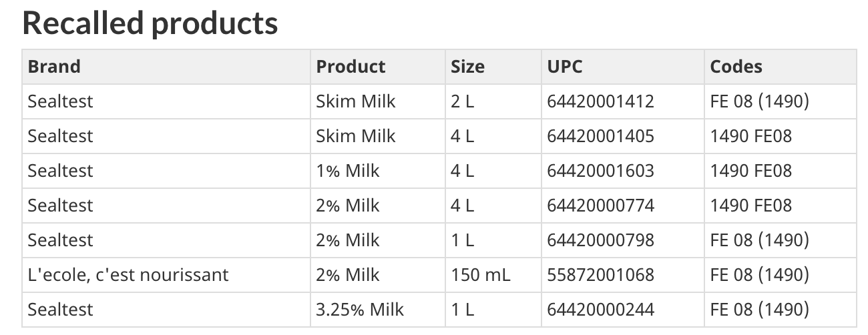
Task: Click UPC 64420001603 cell
Action: tap(623, 171)
